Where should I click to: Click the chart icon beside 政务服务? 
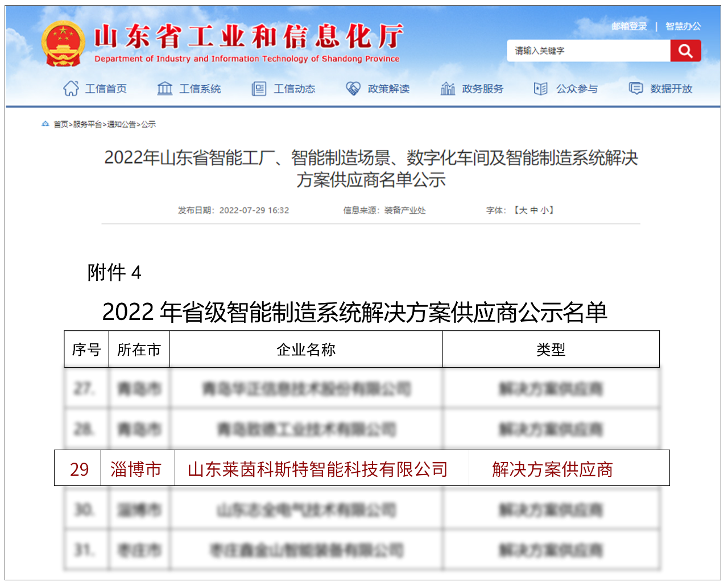click(x=448, y=89)
